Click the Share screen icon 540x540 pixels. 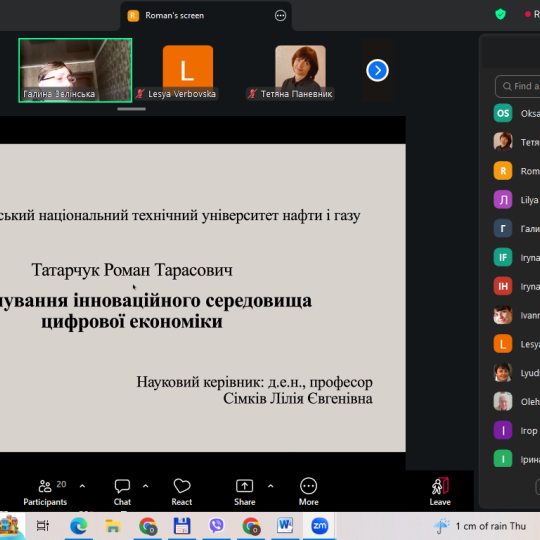click(x=245, y=486)
